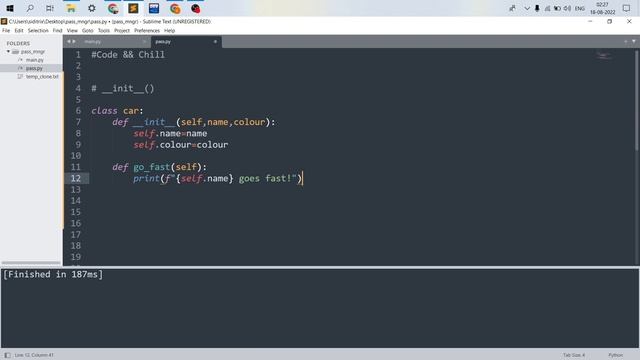Open the View menu

tap(72, 31)
